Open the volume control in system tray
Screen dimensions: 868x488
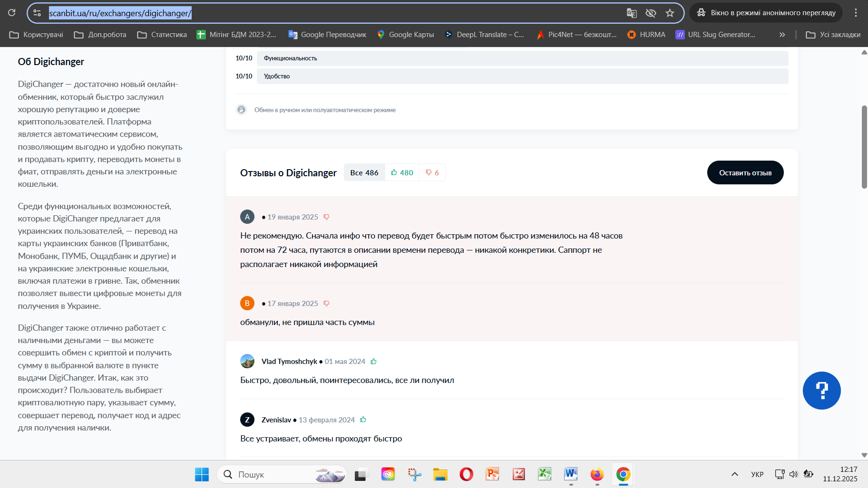pos(793,474)
